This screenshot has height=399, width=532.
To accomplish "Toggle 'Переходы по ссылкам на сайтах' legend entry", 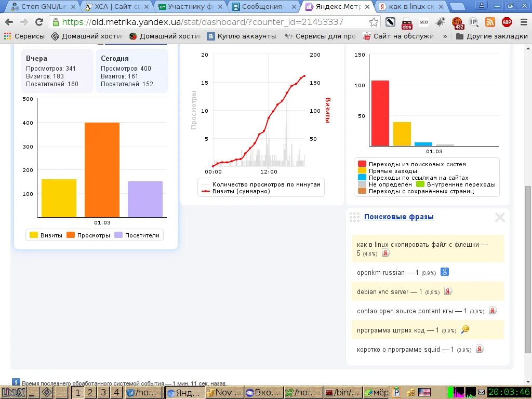I will [413, 178].
